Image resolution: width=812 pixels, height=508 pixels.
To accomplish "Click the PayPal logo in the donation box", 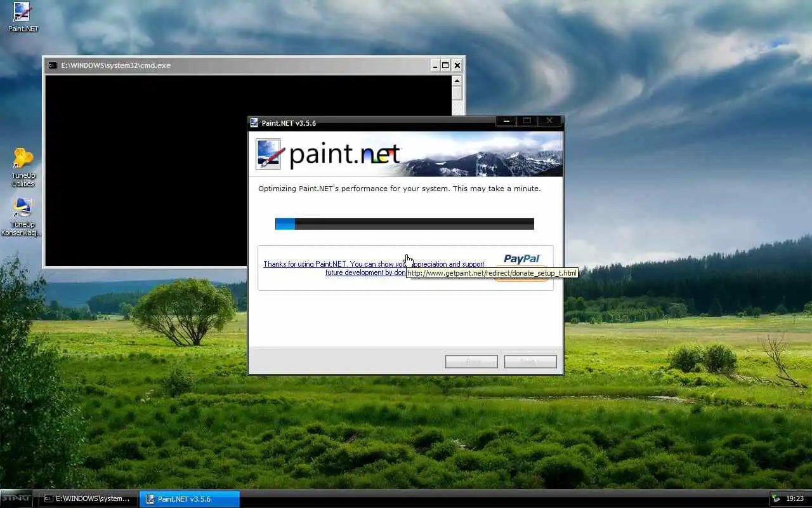I will coord(522,258).
